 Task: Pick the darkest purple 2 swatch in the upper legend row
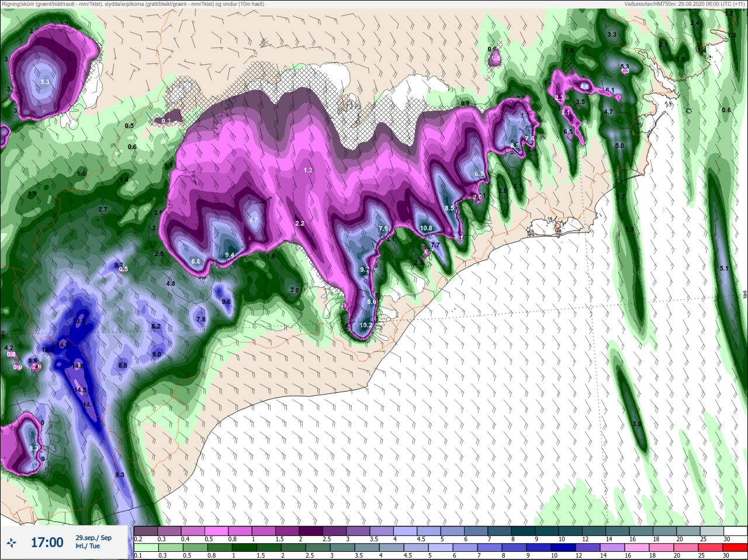point(310,530)
